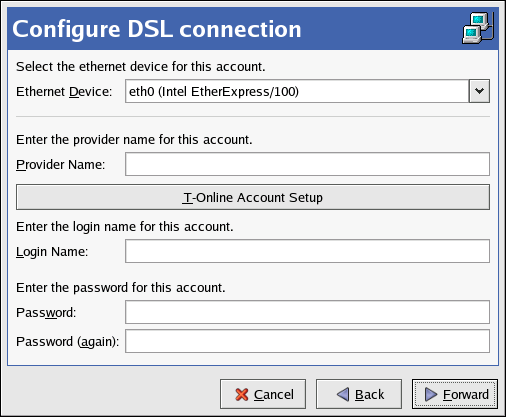Click the Configure DSL connection title
The height and width of the screenshot is (417, 506).
(x=157, y=29)
